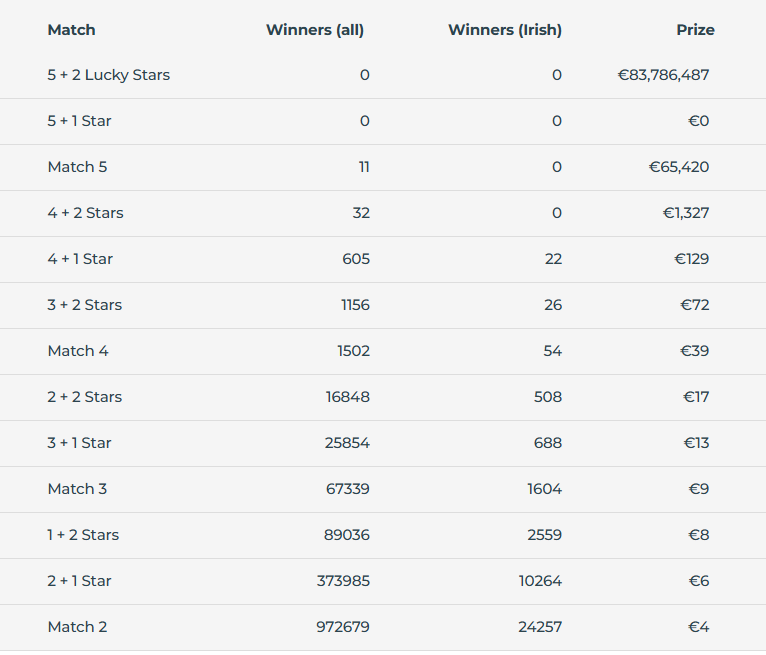Select the 3 + 2 Stars row label

click(x=85, y=305)
